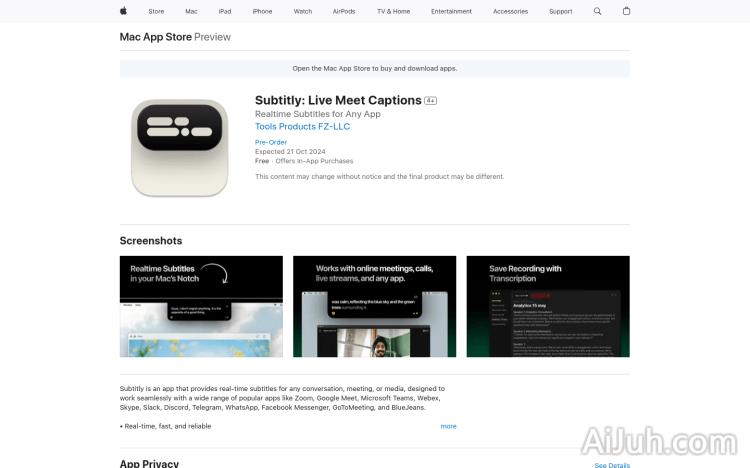Click the 4+ age rating badge
Screen dimensions: 750x468
coord(430,100)
